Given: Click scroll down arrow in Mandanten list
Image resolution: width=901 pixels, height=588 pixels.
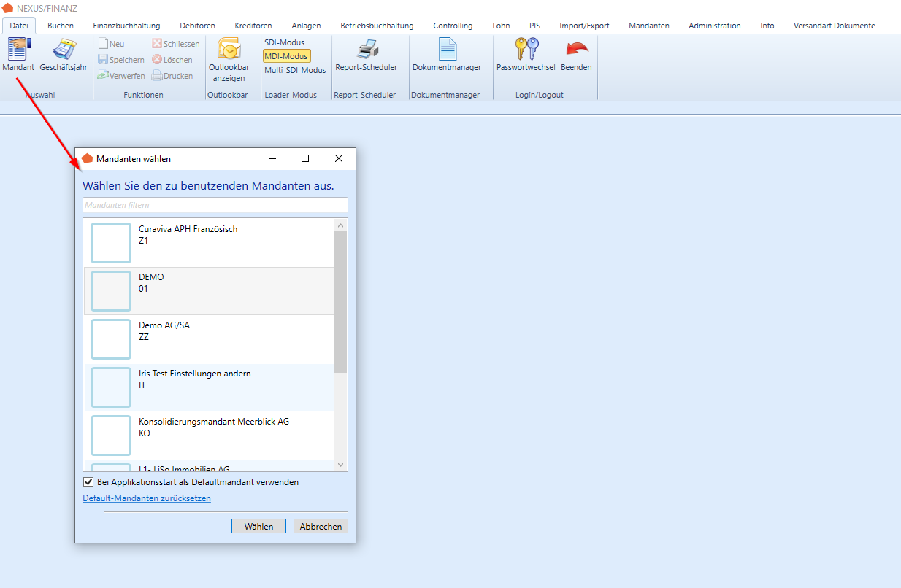Looking at the screenshot, I should 340,465.
